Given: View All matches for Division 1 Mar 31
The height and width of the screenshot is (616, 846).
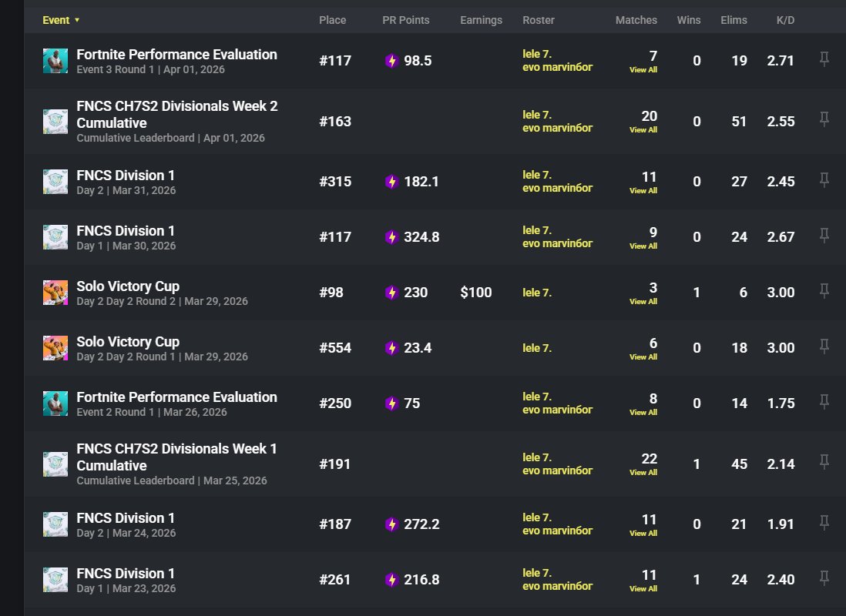Looking at the screenshot, I should pyautogui.click(x=643, y=190).
